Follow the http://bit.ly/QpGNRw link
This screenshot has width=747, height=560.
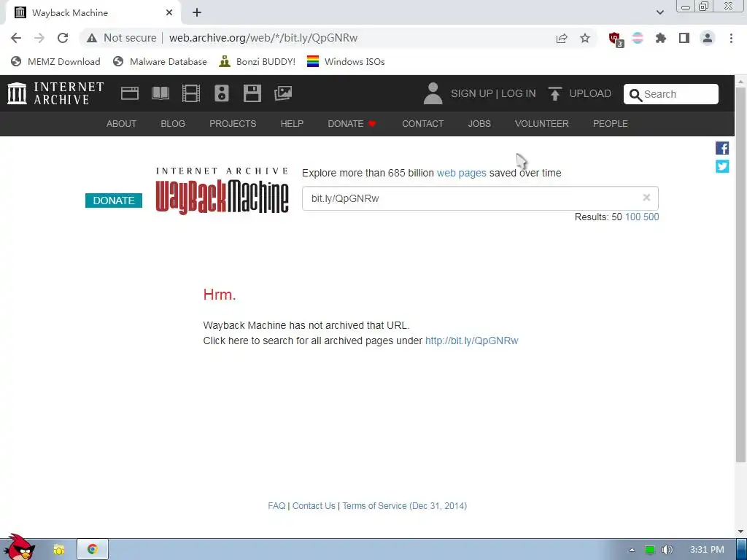[472, 341]
